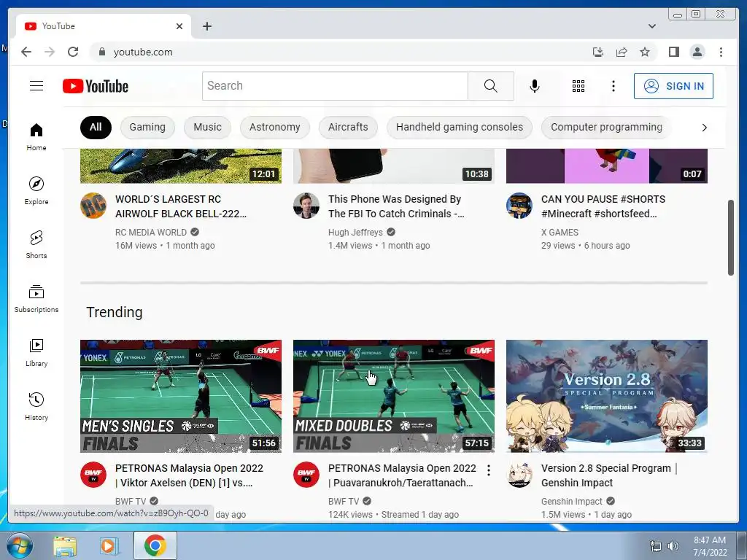Open the Genshin Impact channel avatar
The height and width of the screenshot is (560, 747).
tap(519, 475)
